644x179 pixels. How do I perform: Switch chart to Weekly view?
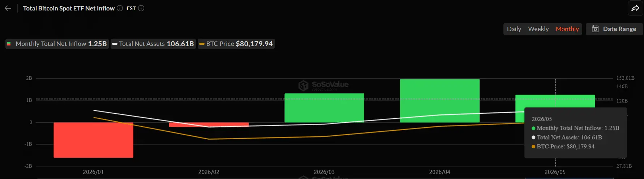click(x=538, y=29)
